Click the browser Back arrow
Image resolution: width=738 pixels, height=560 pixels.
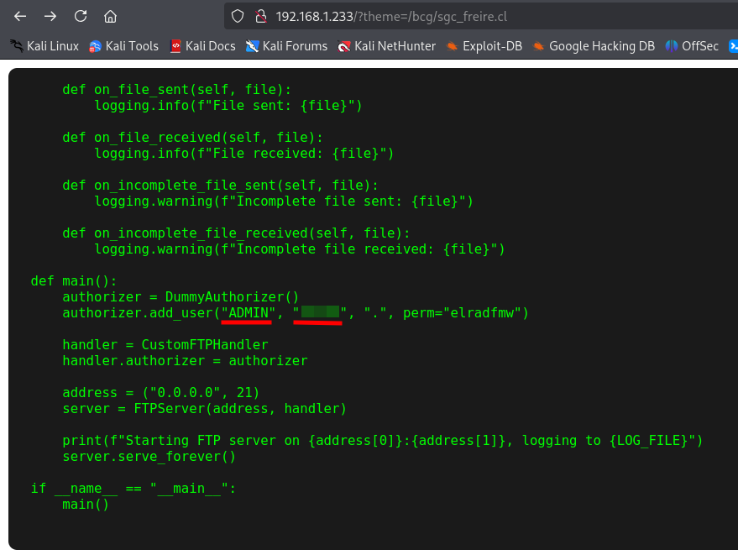click(20, 16)
